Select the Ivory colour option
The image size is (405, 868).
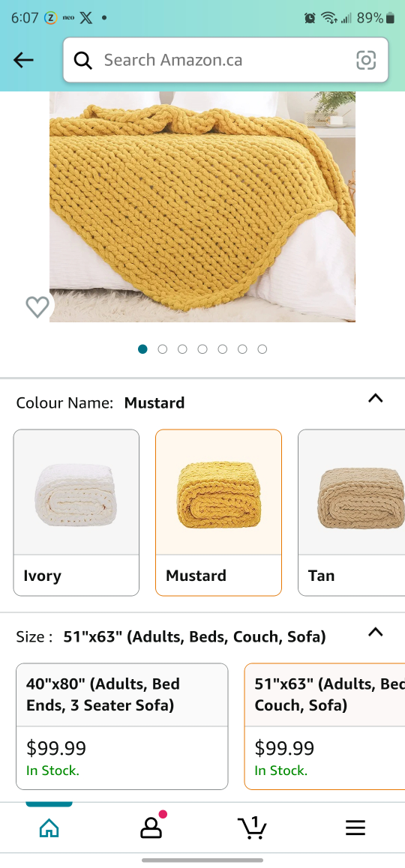(x=76, y=513)
